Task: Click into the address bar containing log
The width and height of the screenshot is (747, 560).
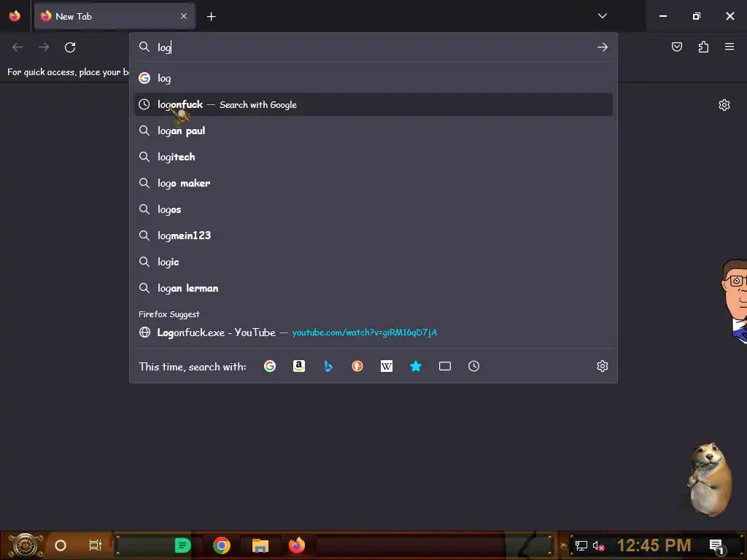Action: click(x=373, y=47)
